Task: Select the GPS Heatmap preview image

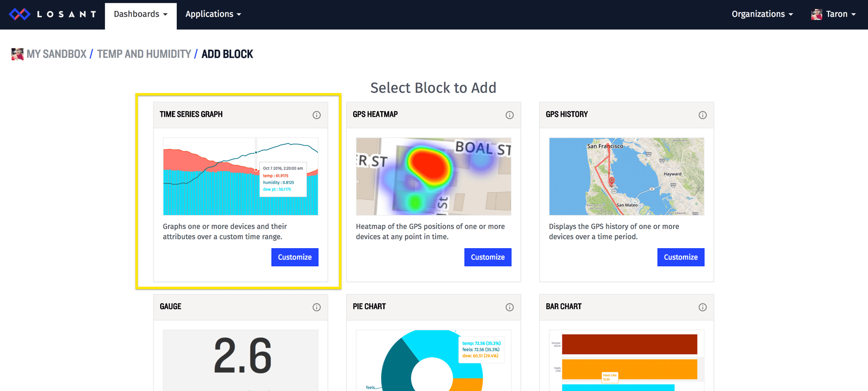Action: pyautogui.click(x=433, y=176)
